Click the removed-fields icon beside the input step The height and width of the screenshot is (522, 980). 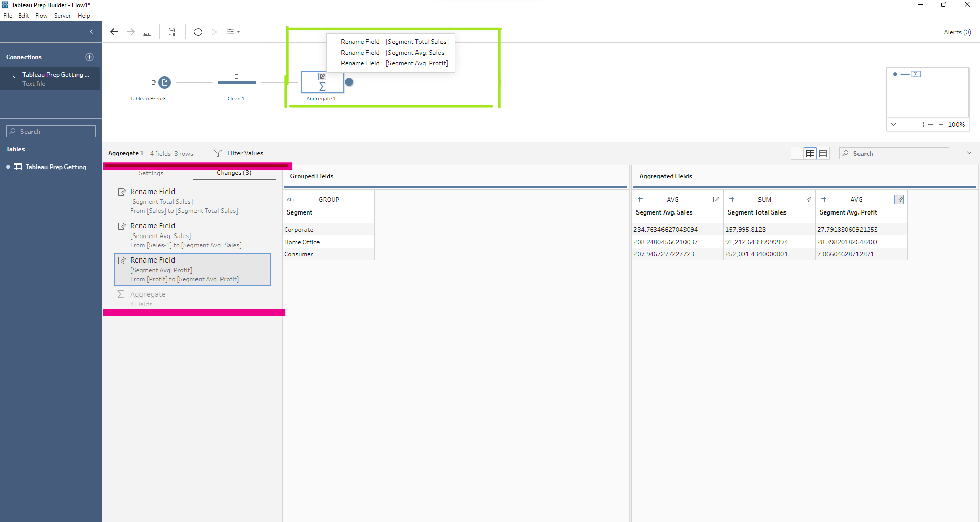tap(153, 82)
